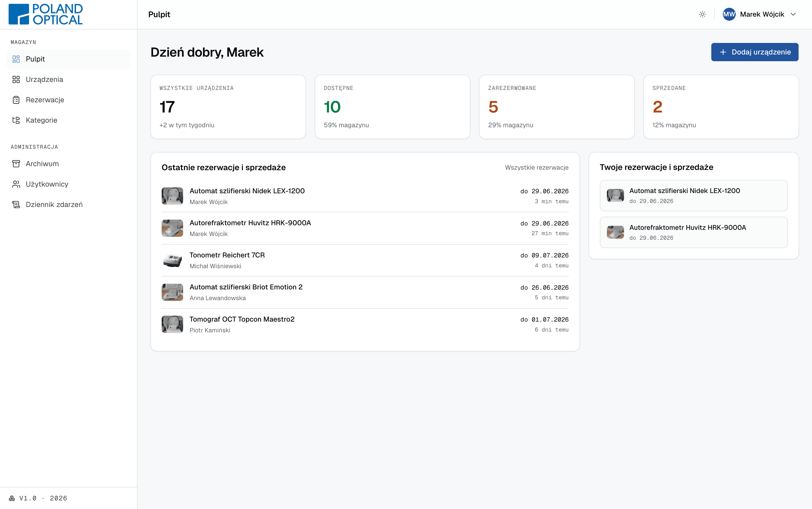This screenshot has width=812, height=509.
Task: Click the 'do 26.06.2026' date
Action: tap(544, 288)
